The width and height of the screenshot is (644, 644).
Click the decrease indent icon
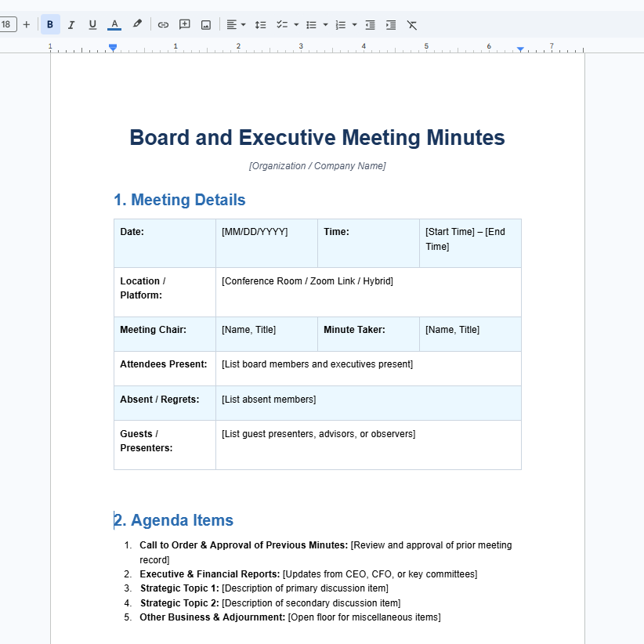click(x=370, y=24)
